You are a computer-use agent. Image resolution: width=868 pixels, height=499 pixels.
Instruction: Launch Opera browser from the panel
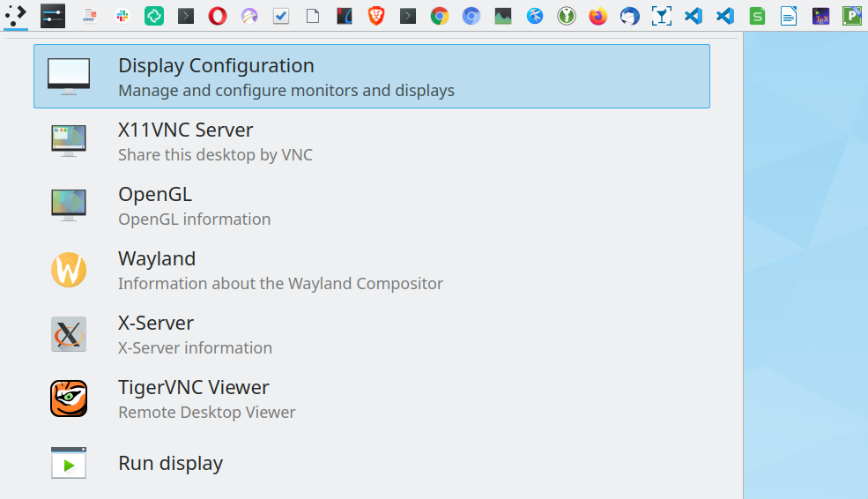click(x=218, y=16)
